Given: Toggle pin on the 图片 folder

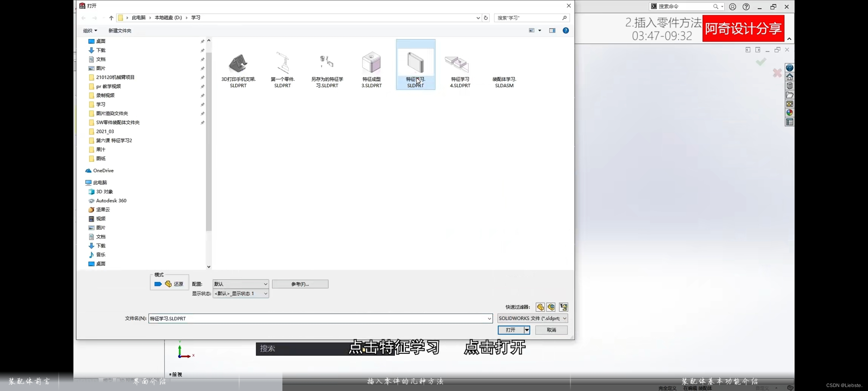Looking at the screenshot, I should click(x=202, y=68).
